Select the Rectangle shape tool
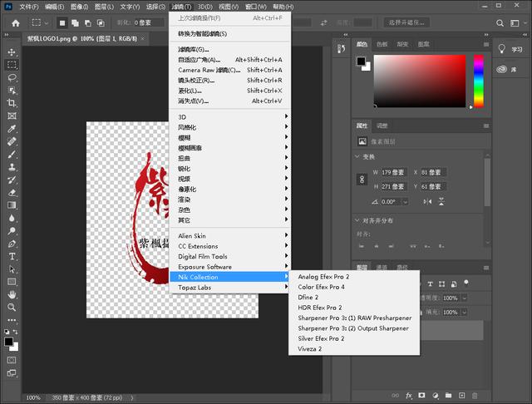532x404 pixels. 12,282
